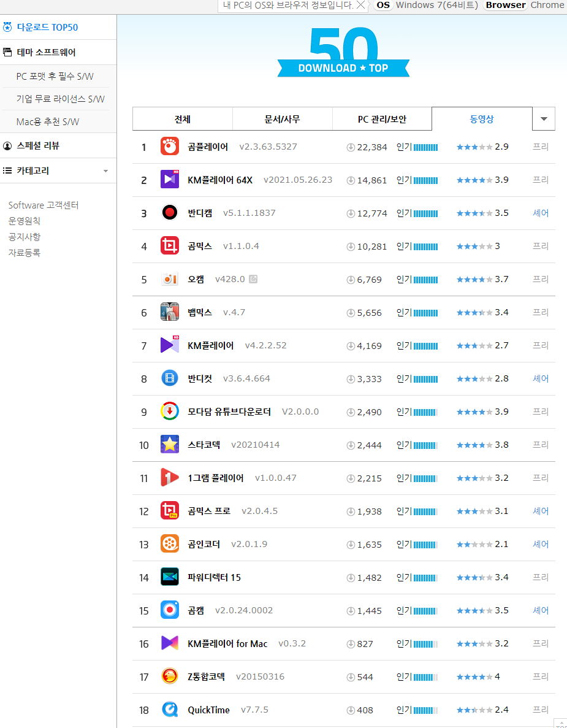Viewport: 567px width, 728px height.
Task: Open 공지사항 link
Action: [x=24, y=236]
